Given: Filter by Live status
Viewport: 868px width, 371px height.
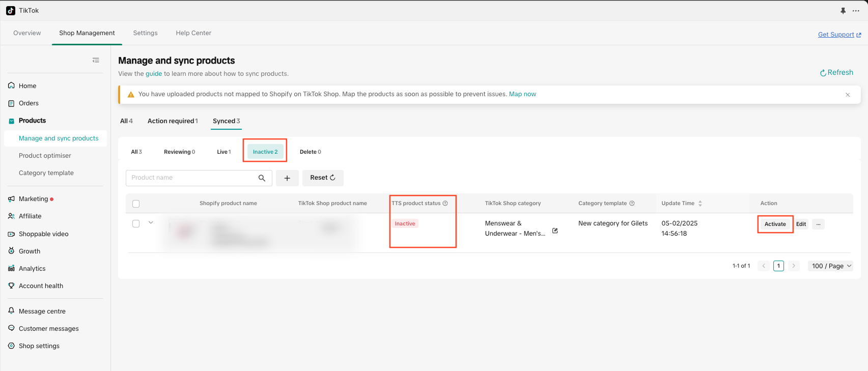Looking at the screenshot, I should (224, 152).
